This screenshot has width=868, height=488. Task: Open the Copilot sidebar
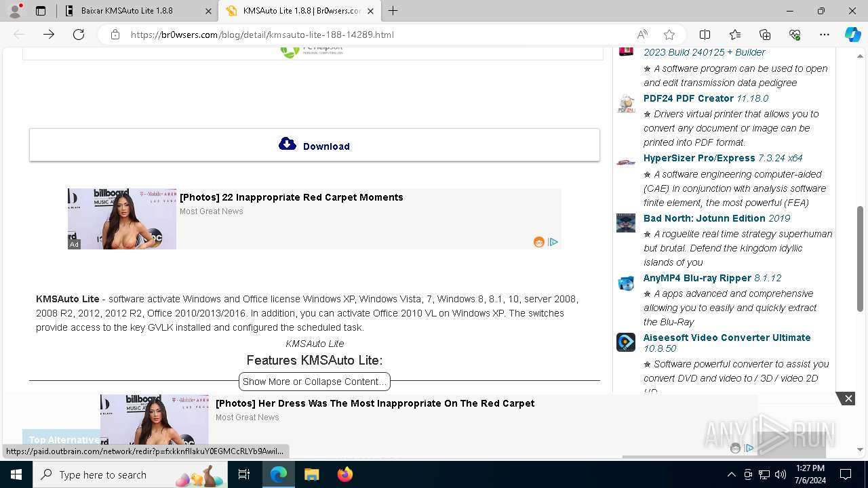[852, 35]
